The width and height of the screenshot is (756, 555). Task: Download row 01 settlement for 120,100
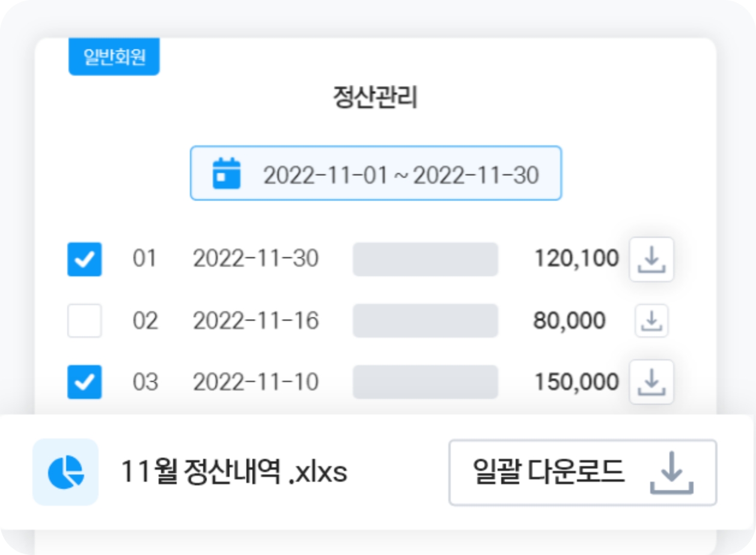(651, 259)
